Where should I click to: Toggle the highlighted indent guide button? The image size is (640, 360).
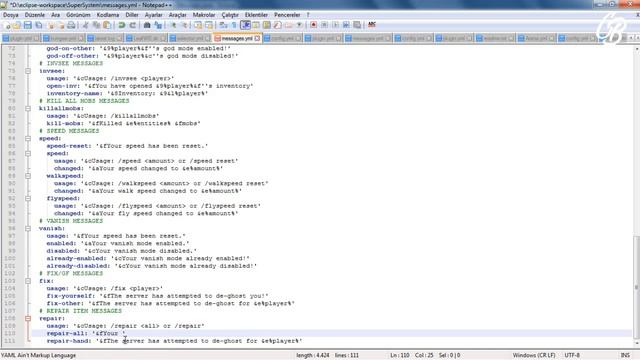(x=245, y=25)
